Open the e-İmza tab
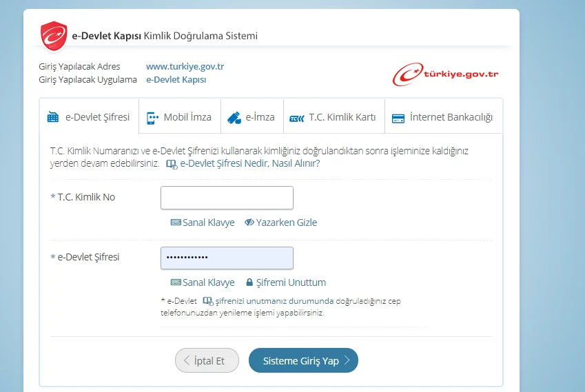The image size is (585, 392). click(x=252, y=116)
